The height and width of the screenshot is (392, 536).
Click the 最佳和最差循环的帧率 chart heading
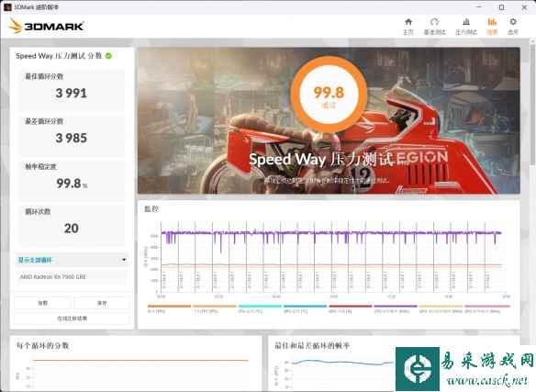coord(312,346)
